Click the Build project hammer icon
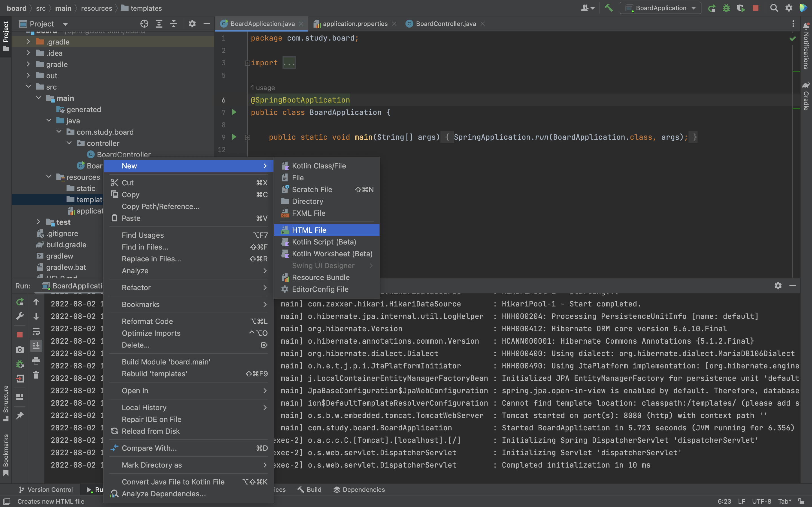 608,8
